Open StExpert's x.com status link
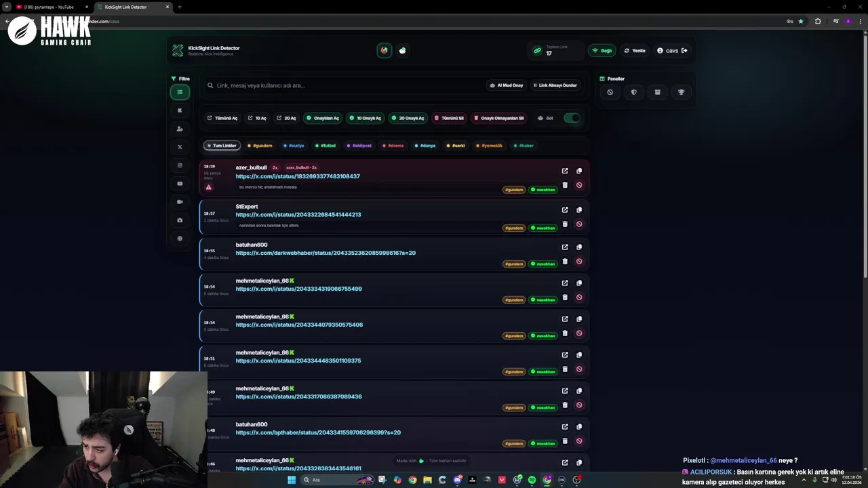Viewport: 868px width, 488px height. click(x=298, y=215)
